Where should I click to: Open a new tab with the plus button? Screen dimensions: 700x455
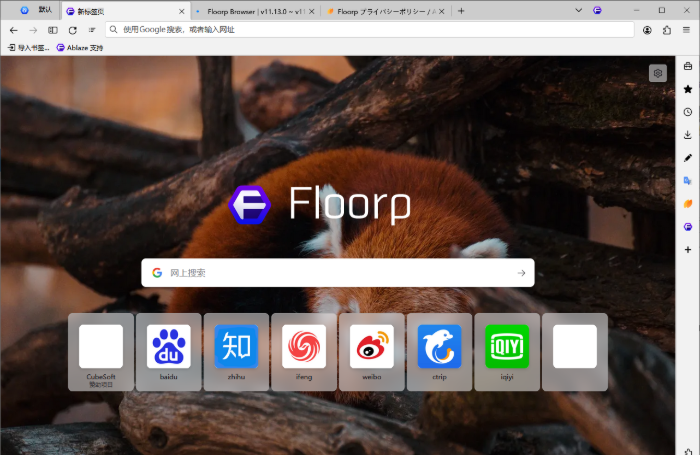click(461, 11)
